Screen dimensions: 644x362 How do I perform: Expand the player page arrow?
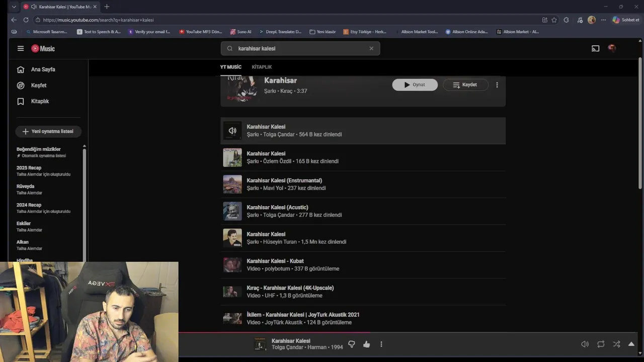pos(631,344)
